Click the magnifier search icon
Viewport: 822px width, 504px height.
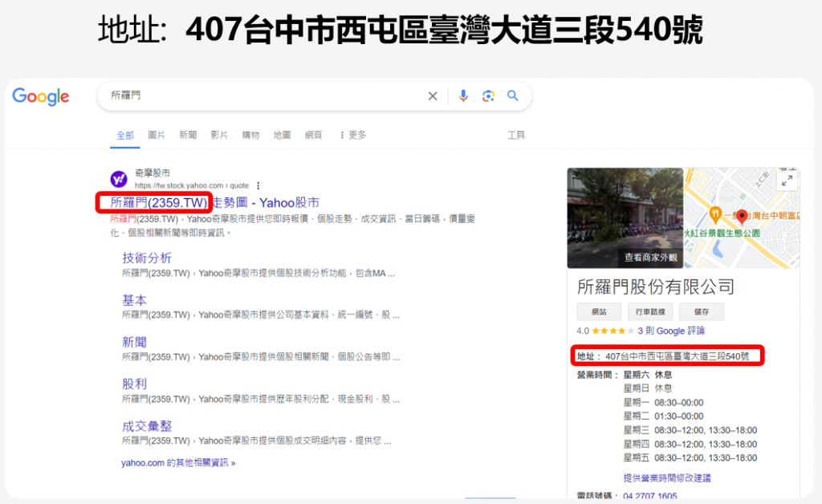click(513, 96)
